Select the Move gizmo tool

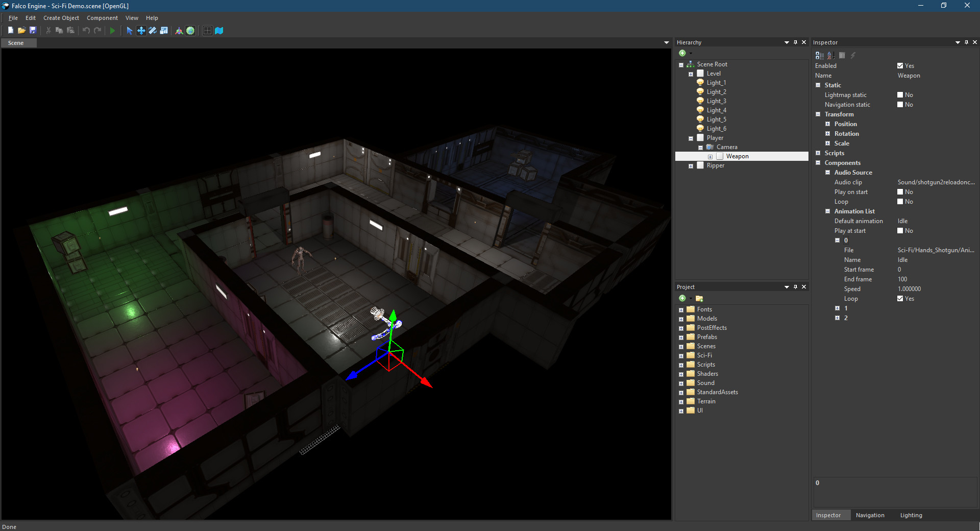(141, 31)
